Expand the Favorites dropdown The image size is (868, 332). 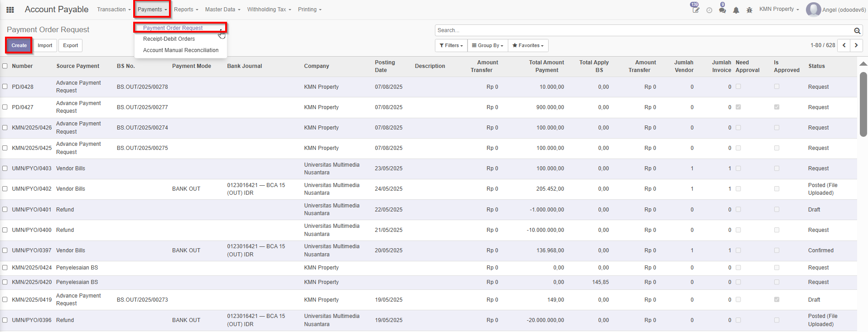coord(528,45)
